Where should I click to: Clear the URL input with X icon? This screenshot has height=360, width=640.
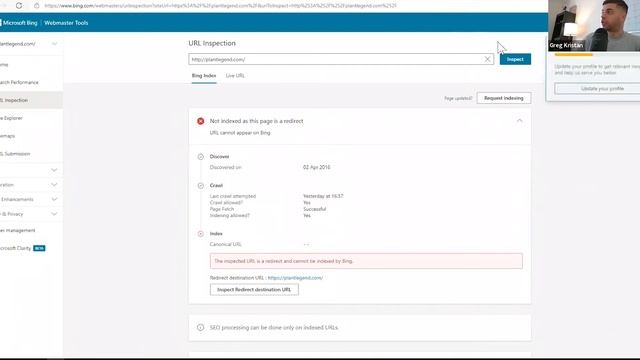487,59
